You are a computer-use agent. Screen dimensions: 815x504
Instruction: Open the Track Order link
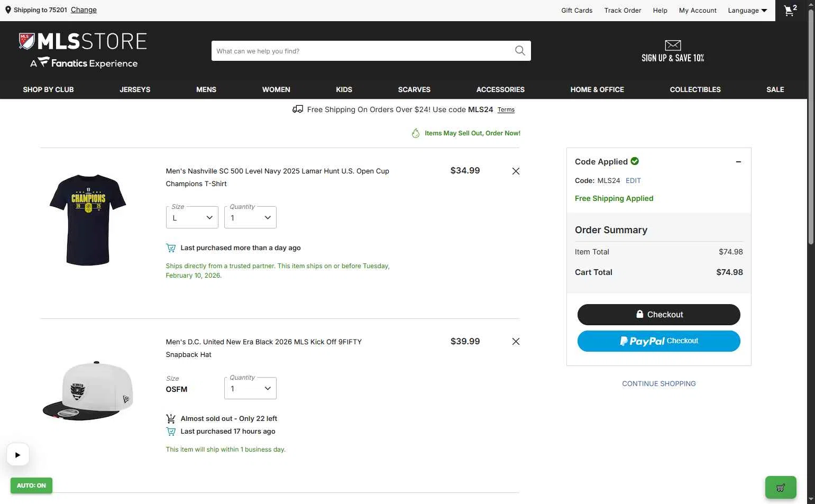point(622,11)
